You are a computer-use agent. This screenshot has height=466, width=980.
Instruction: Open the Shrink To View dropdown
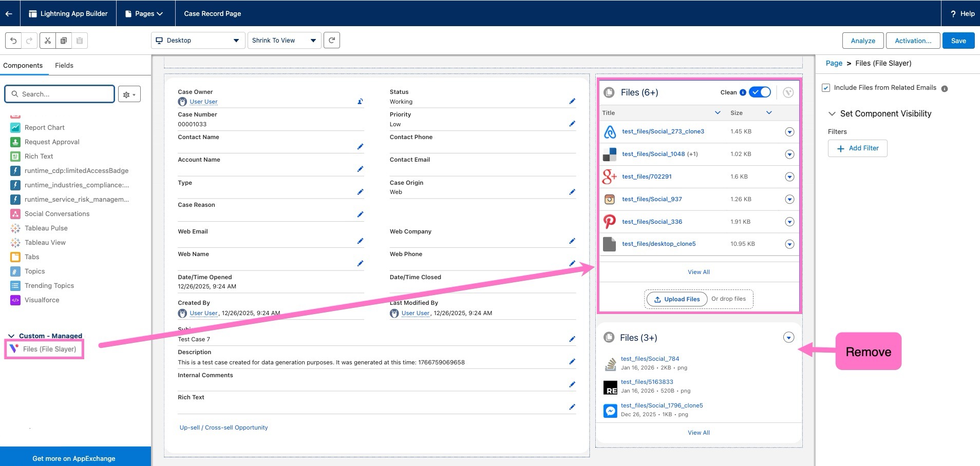(285, 41)
